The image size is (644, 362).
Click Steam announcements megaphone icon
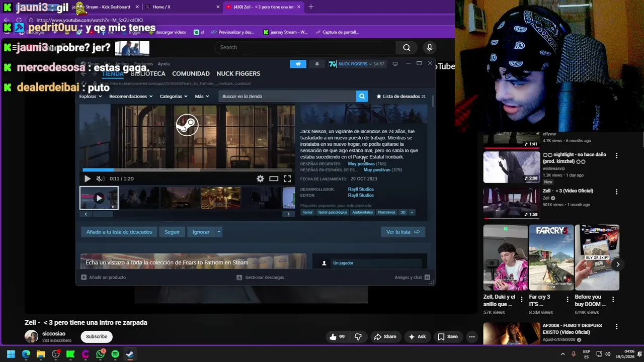point(298,64)
